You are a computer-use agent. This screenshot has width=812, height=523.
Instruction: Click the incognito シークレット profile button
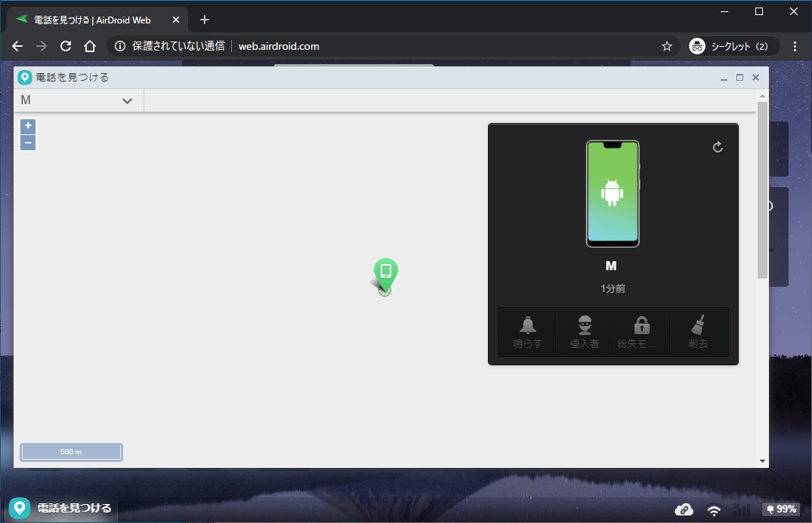(x=730, y=46)
